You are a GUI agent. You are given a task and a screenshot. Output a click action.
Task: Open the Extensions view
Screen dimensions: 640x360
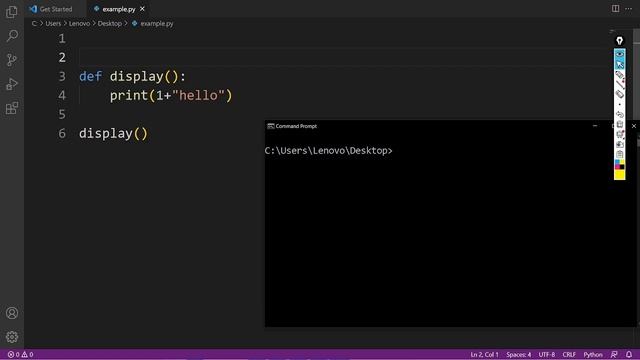coord(12,108)
